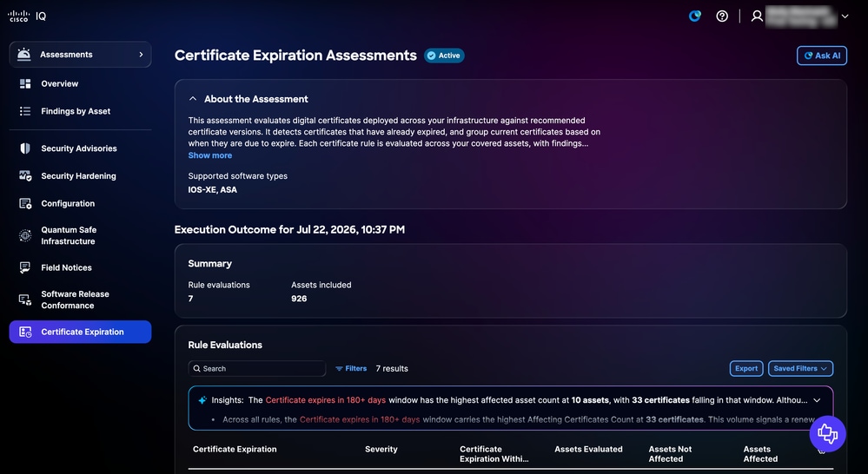Select Certificate Expiration in sidebar
Image resolution: width=868 pixels, height=474 pixels.
80,332
